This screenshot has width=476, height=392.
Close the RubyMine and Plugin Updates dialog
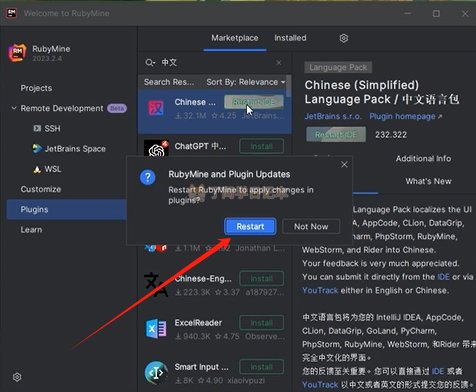(344, 164)
